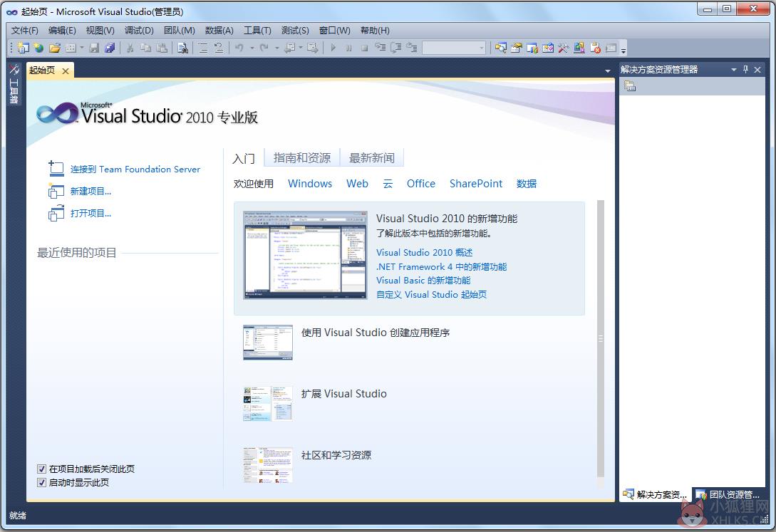Screen dimensions: 776x532
Task: Open the Error List toolbar icon
Action: click(x=596, y=48)
